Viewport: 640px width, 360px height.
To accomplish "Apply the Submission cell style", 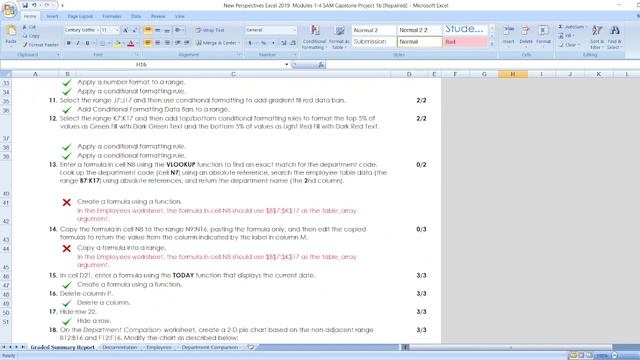I will 373,42.
